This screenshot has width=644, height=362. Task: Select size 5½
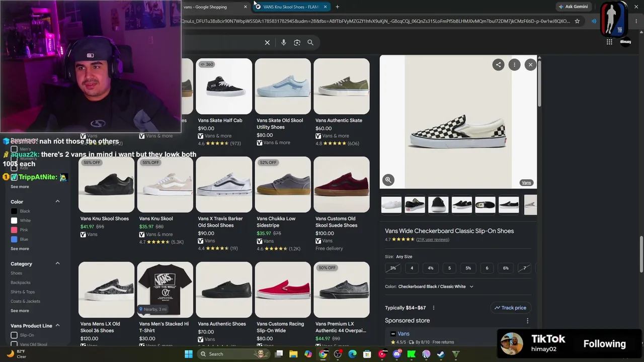pos(468,268)
